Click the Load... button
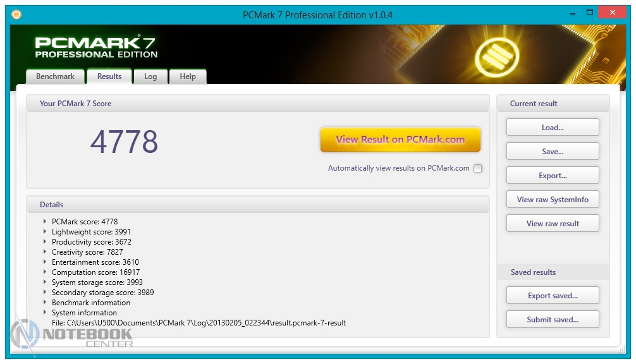 [553, 128]
